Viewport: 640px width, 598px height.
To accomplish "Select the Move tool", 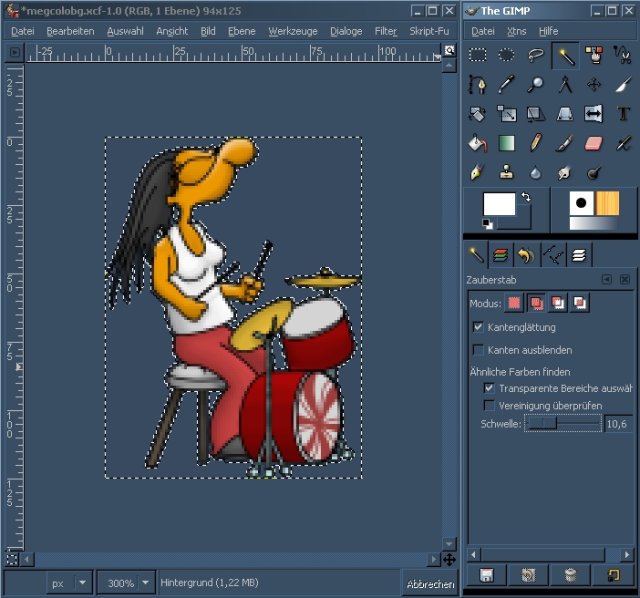I will (594, 84).
